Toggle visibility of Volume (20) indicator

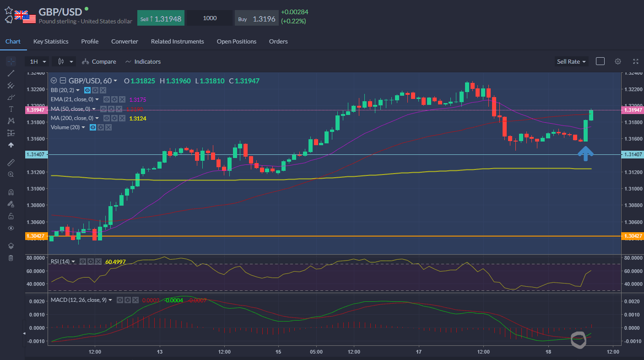coord(93,127)
